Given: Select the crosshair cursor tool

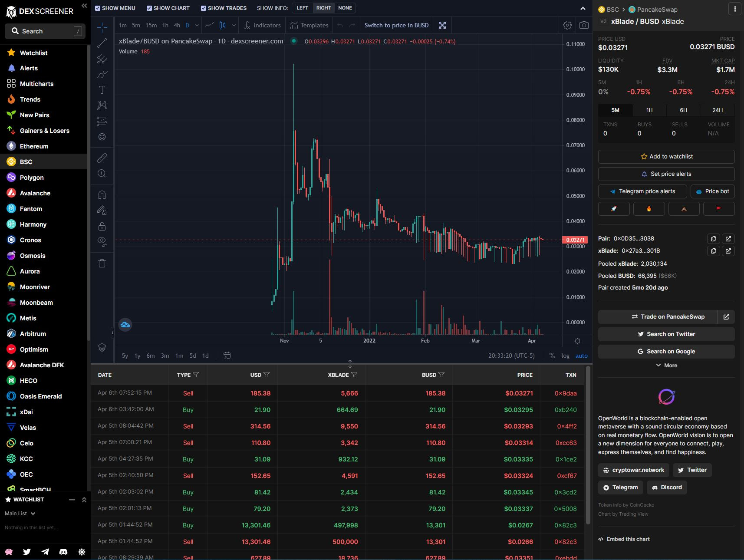Looking at the screenshot, I should click(102, 27).
